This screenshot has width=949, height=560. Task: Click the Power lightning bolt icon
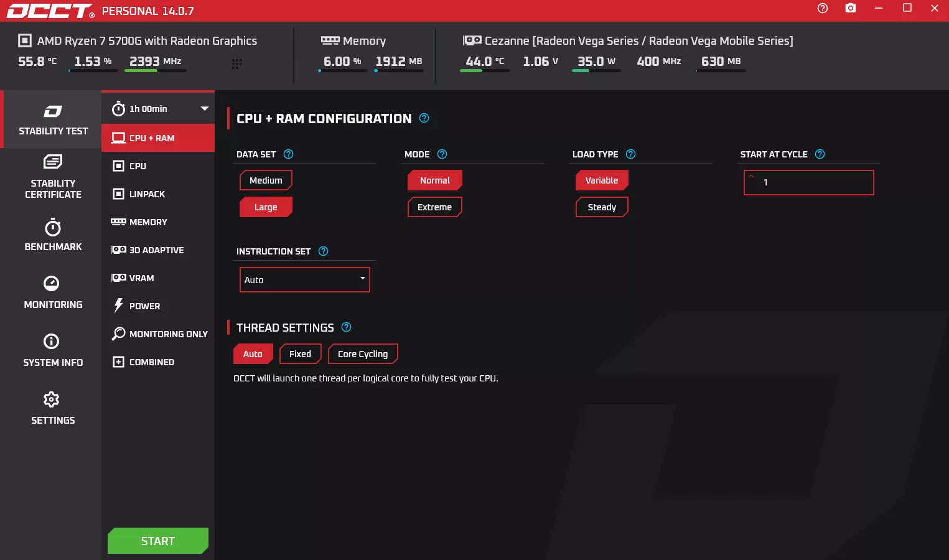point(118,306)
